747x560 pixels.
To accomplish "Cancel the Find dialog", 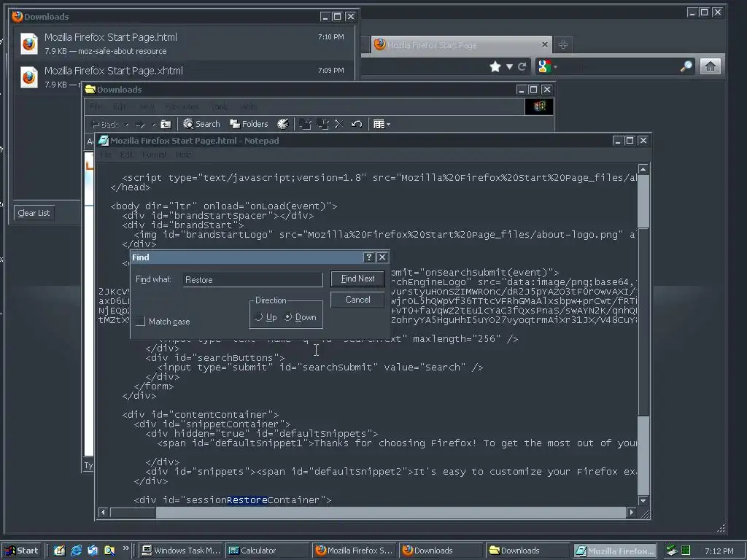I will 357,300.
